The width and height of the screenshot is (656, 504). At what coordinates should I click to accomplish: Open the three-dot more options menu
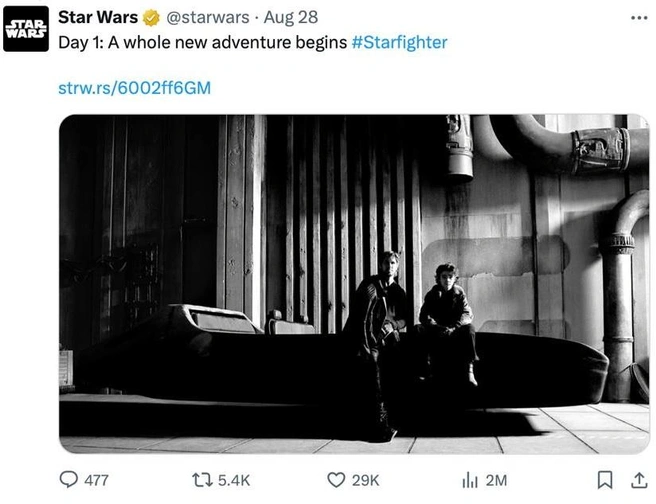639,18
